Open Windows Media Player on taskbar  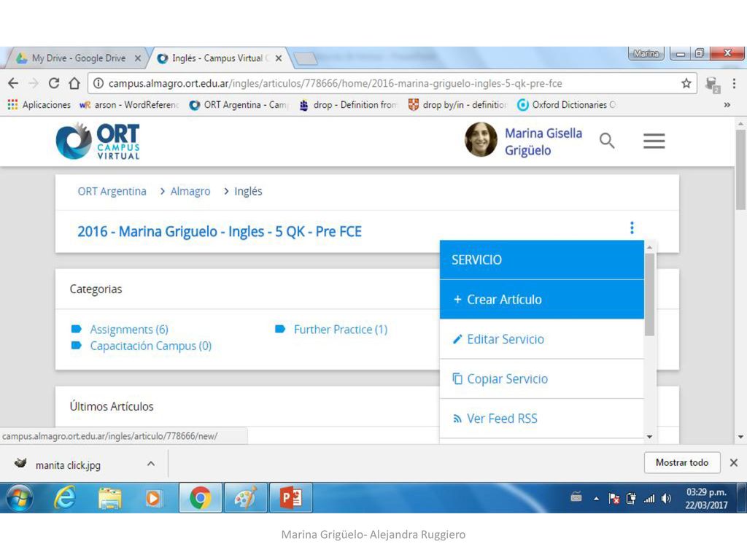point(153,497)
